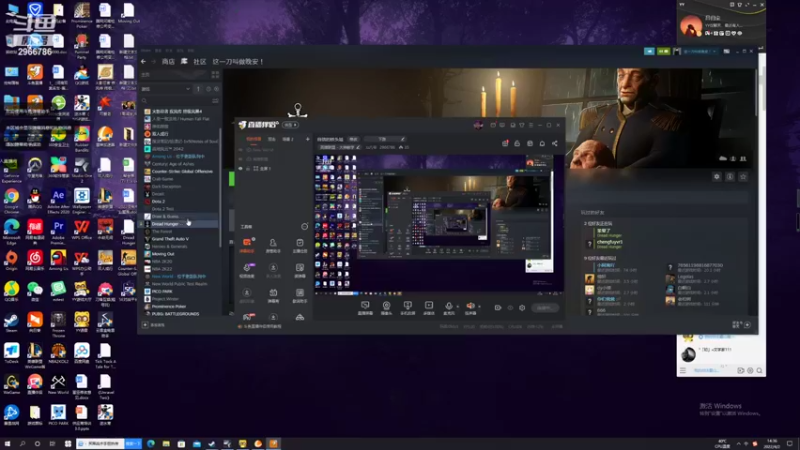This screenshot has width=800, height=450.
Task: Open streaming settings gear near start button
Action: click(522, 308)
